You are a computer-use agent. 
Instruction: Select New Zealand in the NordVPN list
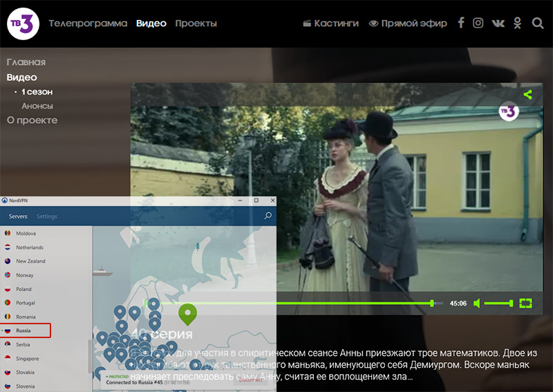46,261
